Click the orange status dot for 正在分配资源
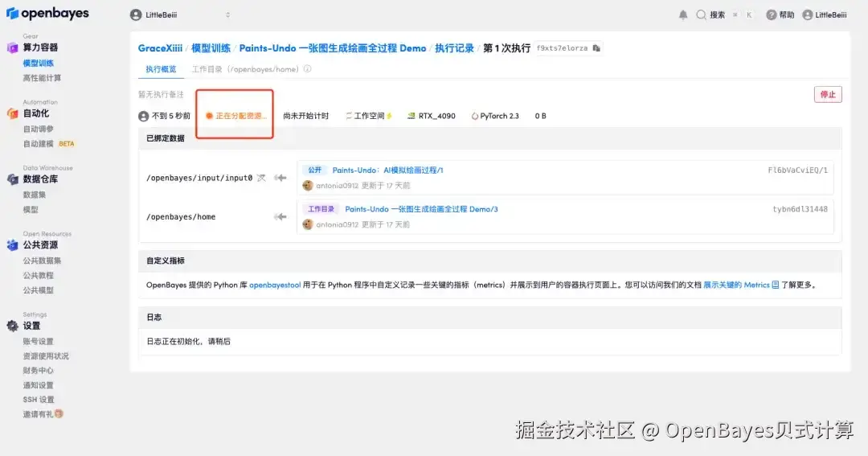Viewport: 868px width, 456px height. pyautogui.click(x=209, y=116)
